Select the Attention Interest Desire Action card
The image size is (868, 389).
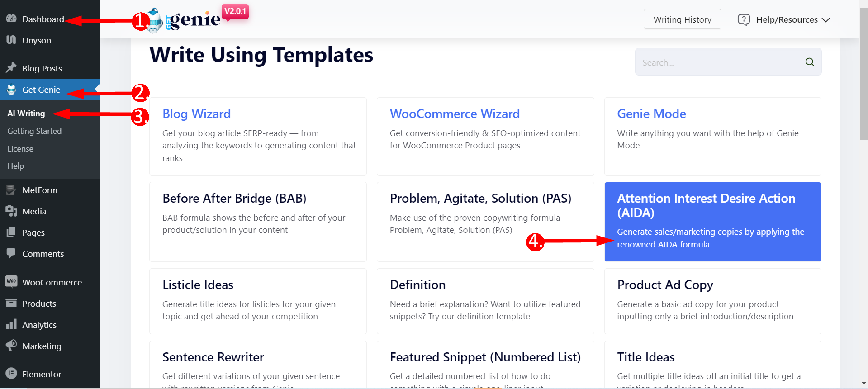[712, 222]
